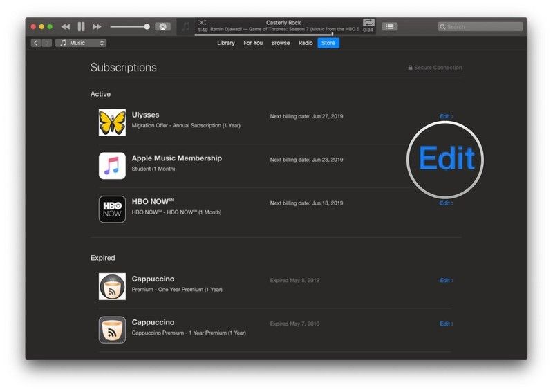Switch to the Radio tab
553x392 pixels.
click(x=306, y=43)
